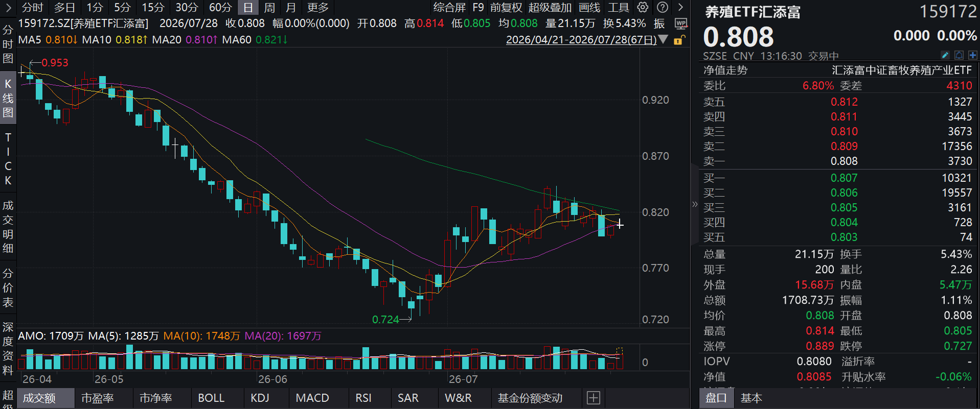Expand toolbar left arrow chevron
The height and width of the screenshot is (409, 980).
8,7
